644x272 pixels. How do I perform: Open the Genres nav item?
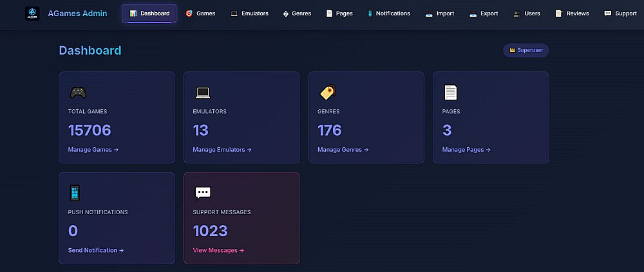pyautogui.click(x=297, y=14)
